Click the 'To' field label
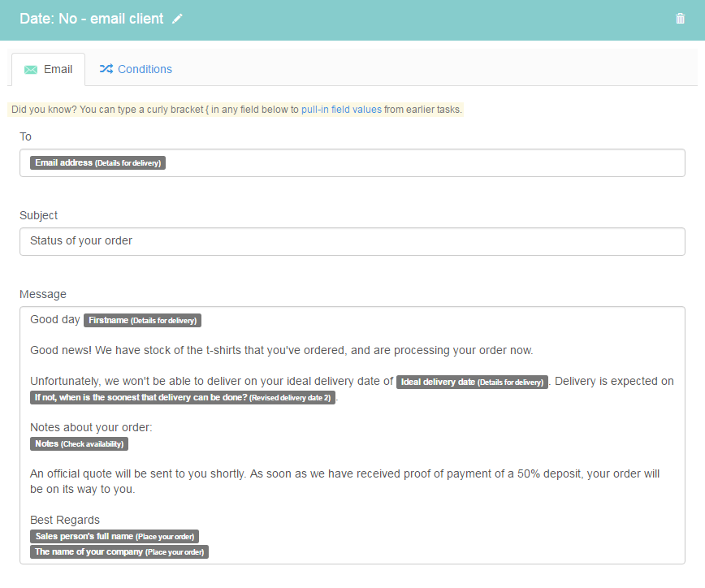705x588 pixels. tap(25, 136)
